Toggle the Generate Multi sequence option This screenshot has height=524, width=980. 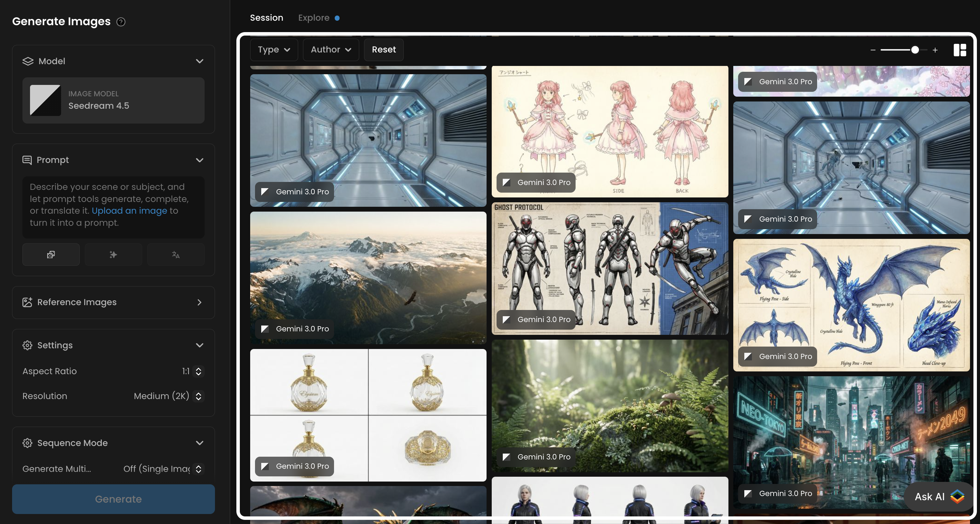pos(198,469)
